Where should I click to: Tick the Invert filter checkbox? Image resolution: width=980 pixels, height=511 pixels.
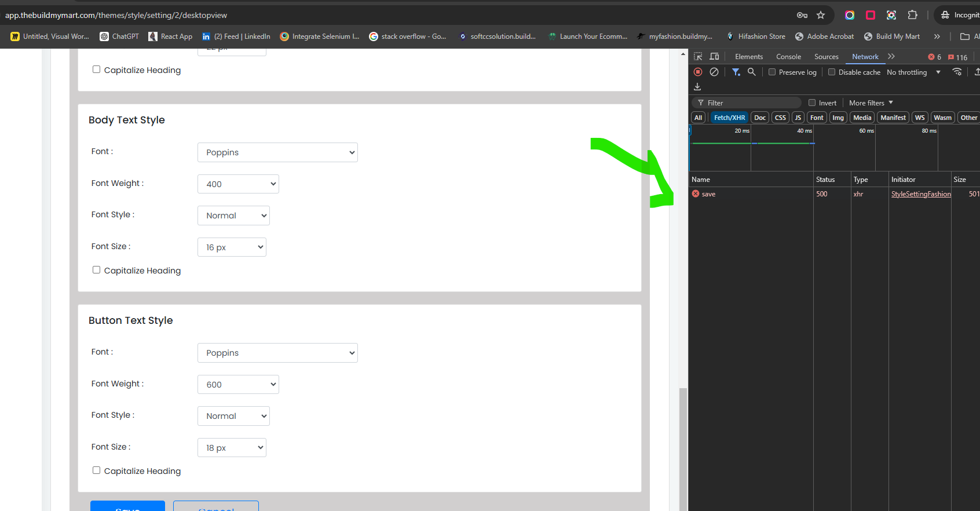[812, 103]
